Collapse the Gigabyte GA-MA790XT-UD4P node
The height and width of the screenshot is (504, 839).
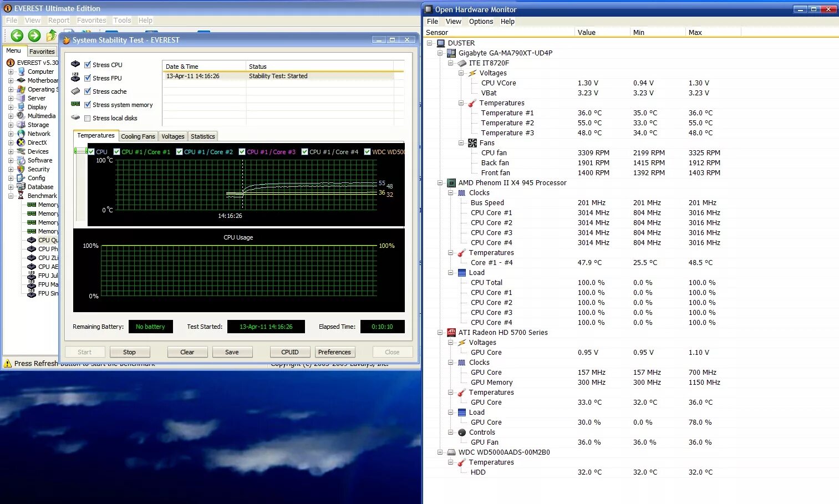point(440,53)
